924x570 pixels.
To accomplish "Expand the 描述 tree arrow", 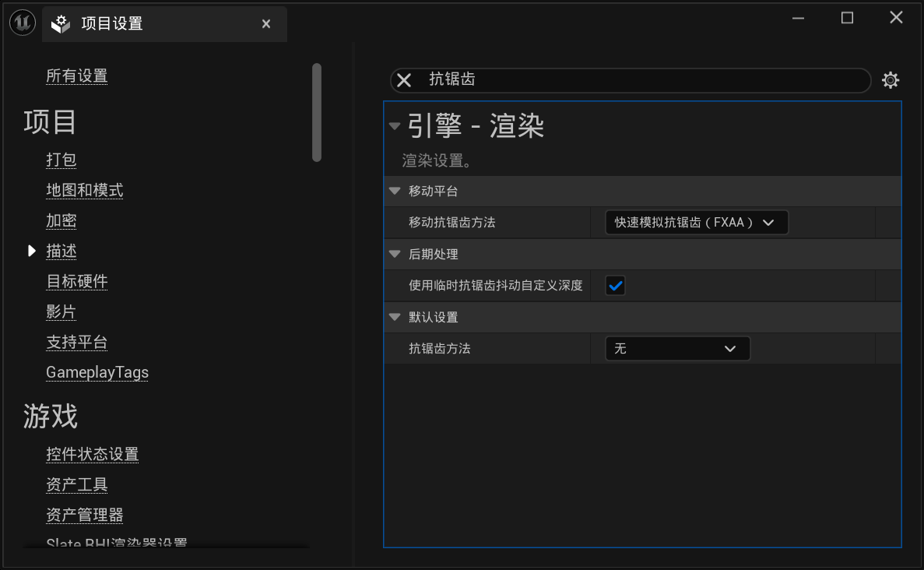I will 32,251.
